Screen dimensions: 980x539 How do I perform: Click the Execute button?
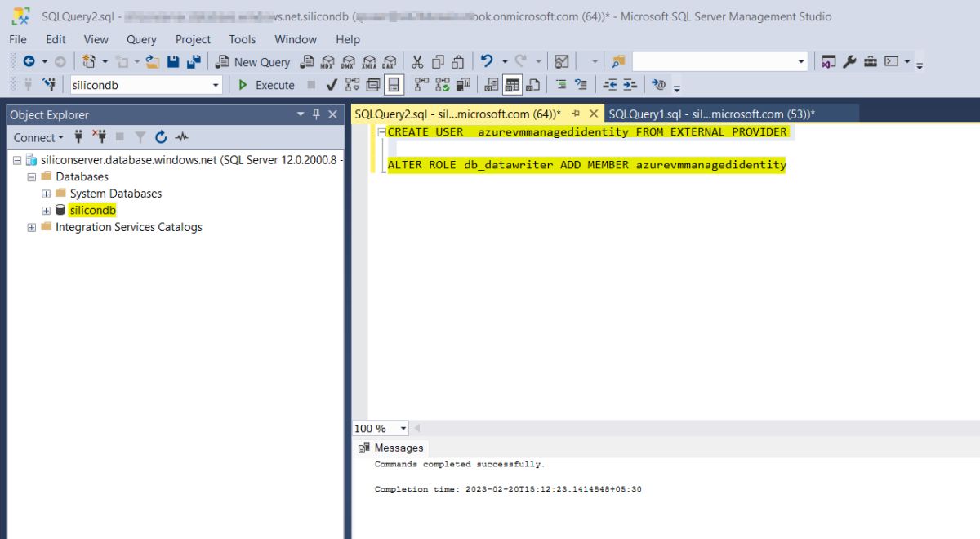[266, 84]
